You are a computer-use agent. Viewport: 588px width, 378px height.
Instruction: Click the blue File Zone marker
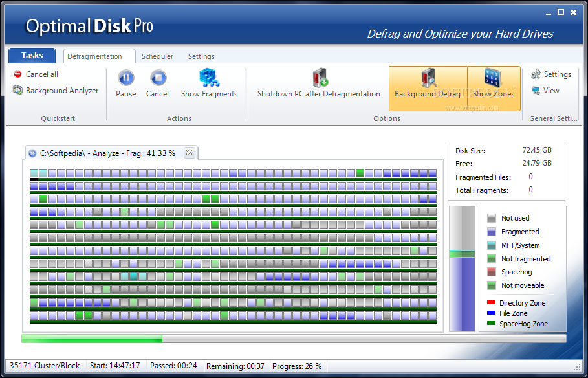click(x=491, y=313)
